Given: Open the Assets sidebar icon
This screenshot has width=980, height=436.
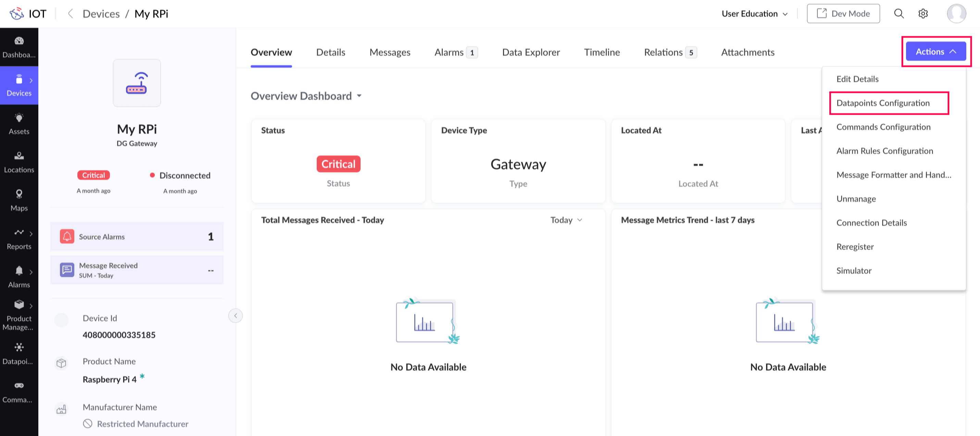Looking at the screenshot, I should [x=19, y=124].
